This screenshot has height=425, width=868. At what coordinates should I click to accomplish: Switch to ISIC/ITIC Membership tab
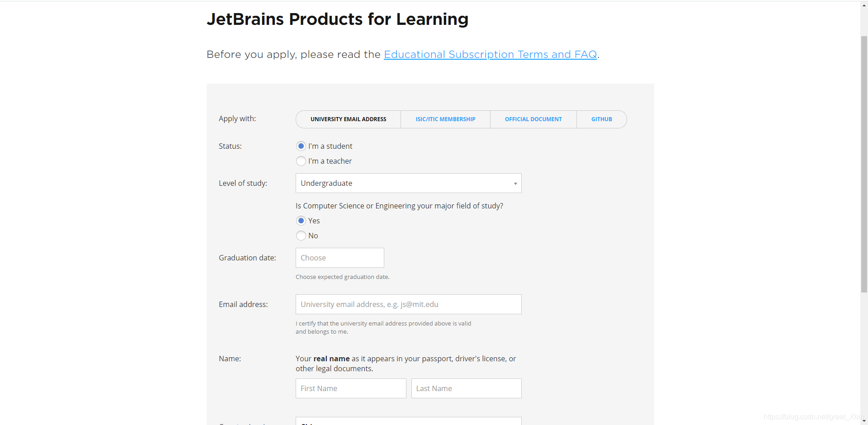445,119
